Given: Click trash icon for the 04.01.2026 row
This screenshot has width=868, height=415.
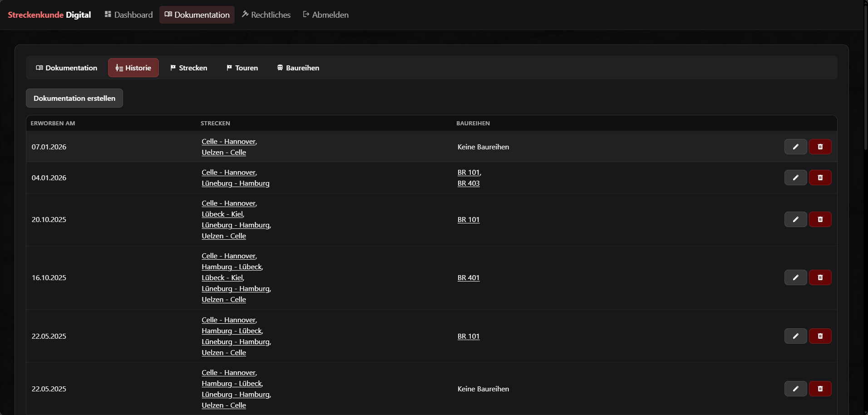Looking at the screenshot, I should click(820, 178).
